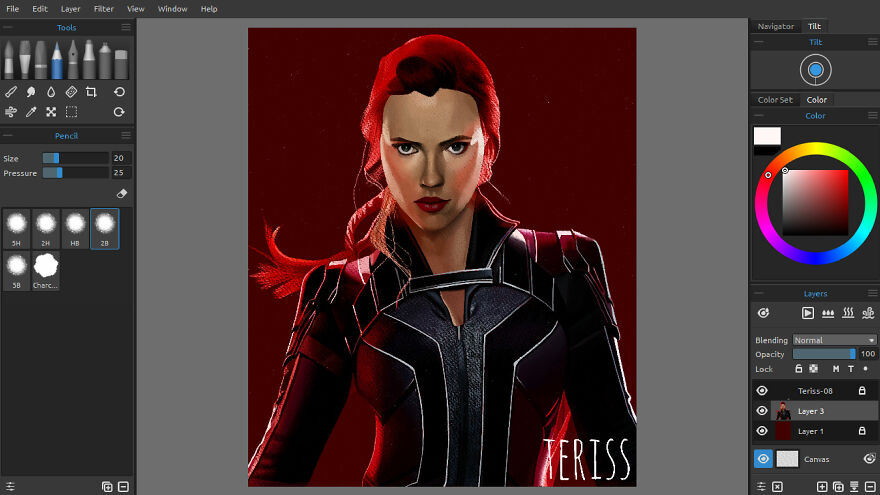
Task: Choose the HB pencil preset
Action: click(x=75, y=228)
